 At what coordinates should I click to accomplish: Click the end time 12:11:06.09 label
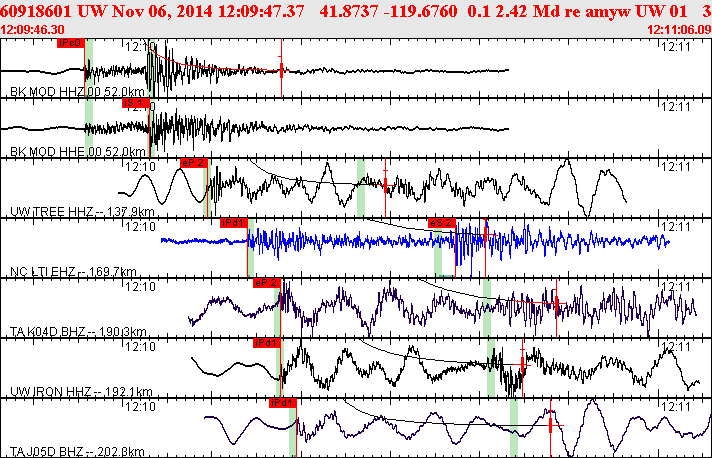pos(679,30)
